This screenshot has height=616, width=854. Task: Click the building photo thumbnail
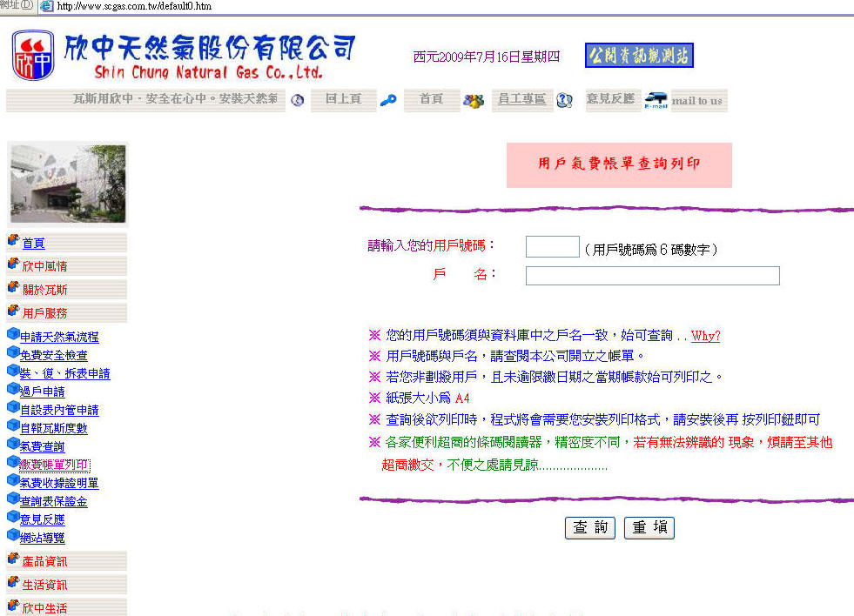pyautogui.click(x=68, y=184)
